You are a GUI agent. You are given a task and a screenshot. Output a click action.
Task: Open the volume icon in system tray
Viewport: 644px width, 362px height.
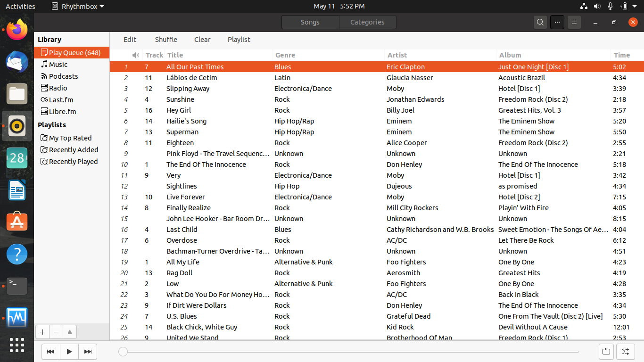tap(597, 6)
